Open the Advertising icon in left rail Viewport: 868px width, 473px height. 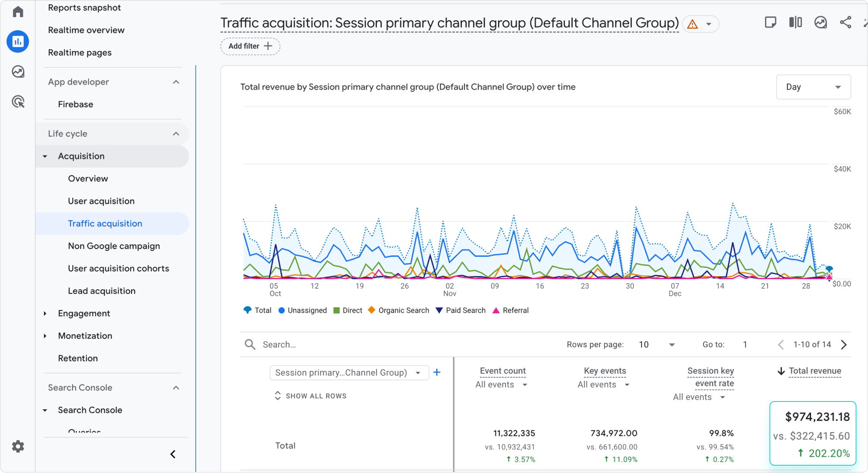click(18, 102)
